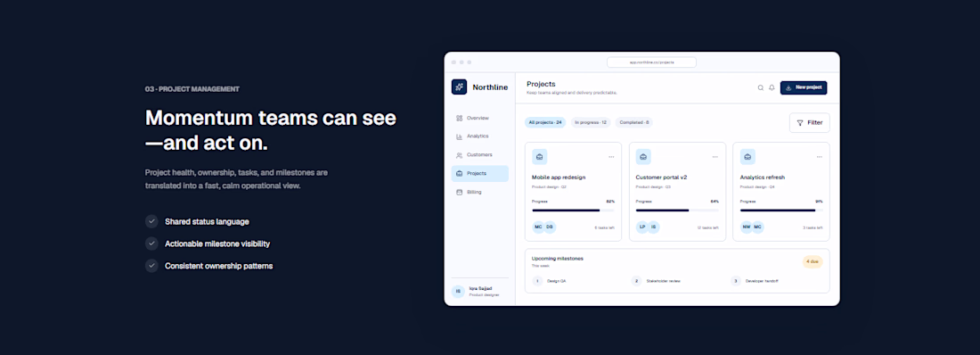Click the Stakeholder review milestone text
The image size is (980, 355).
click(663, 281)
